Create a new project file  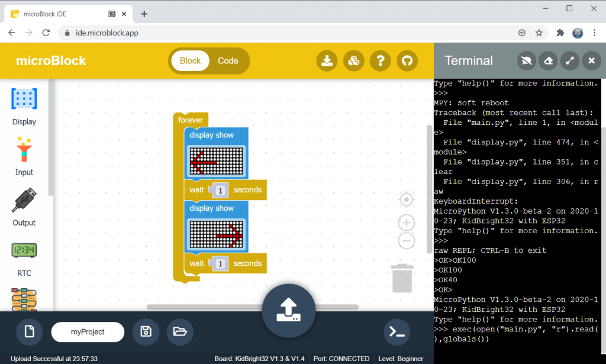(x=30, y=331)
